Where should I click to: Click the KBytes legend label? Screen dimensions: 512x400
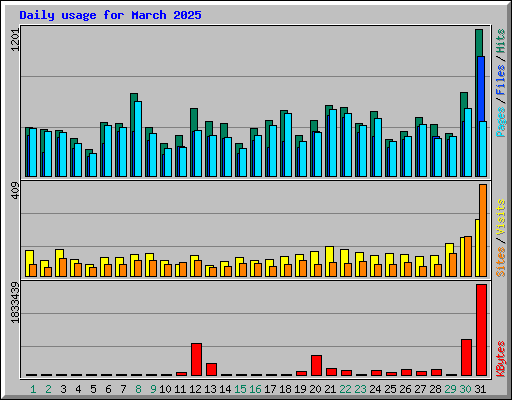coord(501,359)
